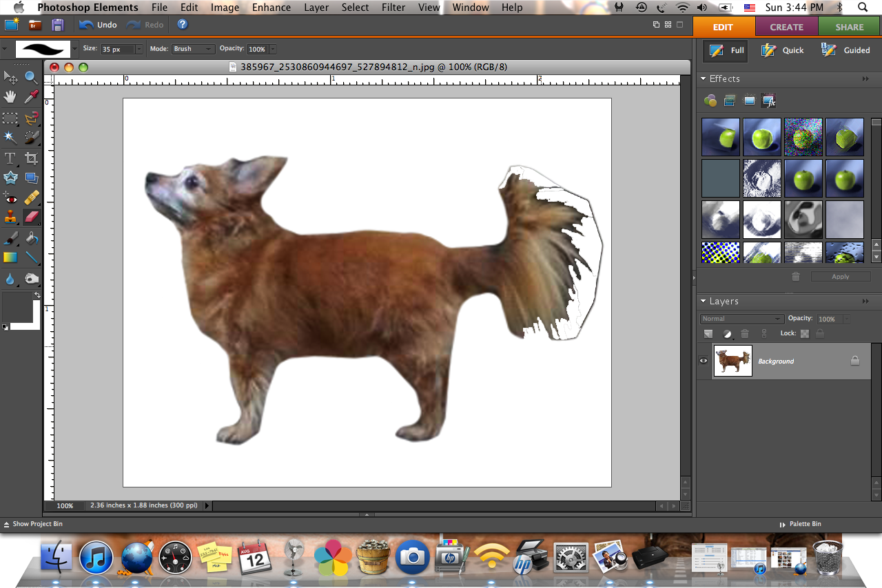The image size is (882, 588).
Task: Open the brush Size dropdown arrow
Action: 139,49
